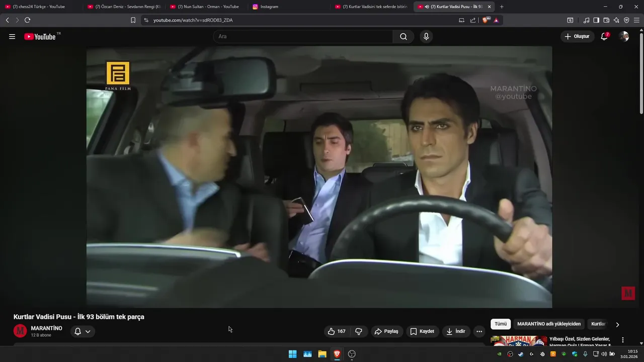Image resolution: width=644 pixels, height=362 pixels.
Task: Open the tab search icon
Action: pos(570,20)
